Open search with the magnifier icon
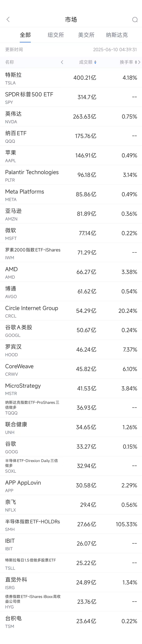142x644 pixels. tap(135, 19)
